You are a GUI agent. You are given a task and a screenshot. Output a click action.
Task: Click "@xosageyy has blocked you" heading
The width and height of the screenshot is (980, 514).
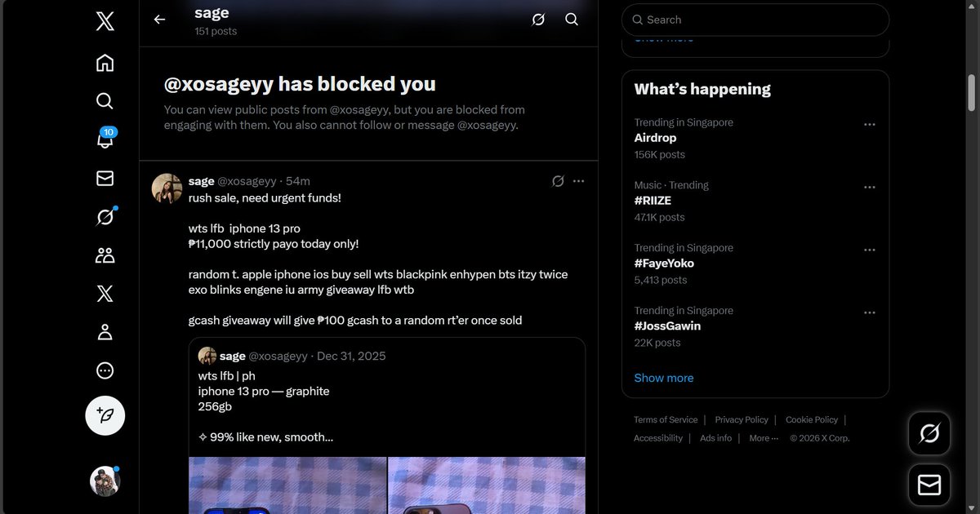(x=300, y=84)
